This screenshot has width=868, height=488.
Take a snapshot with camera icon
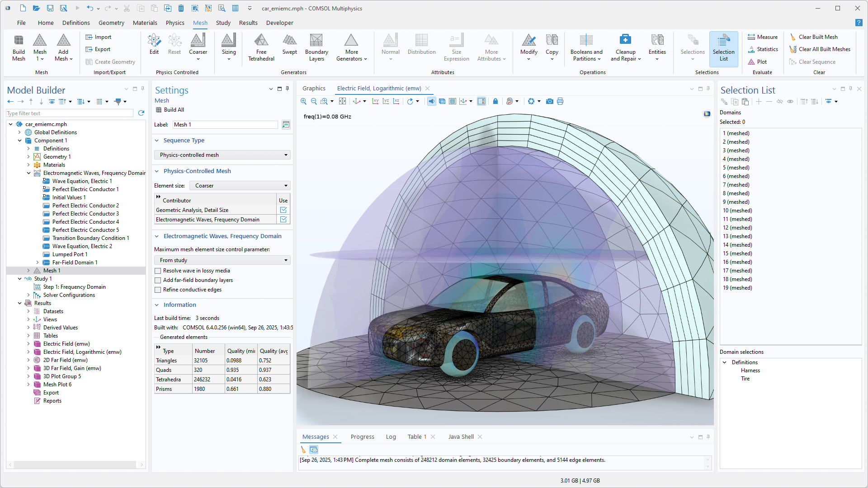point(549,101)
